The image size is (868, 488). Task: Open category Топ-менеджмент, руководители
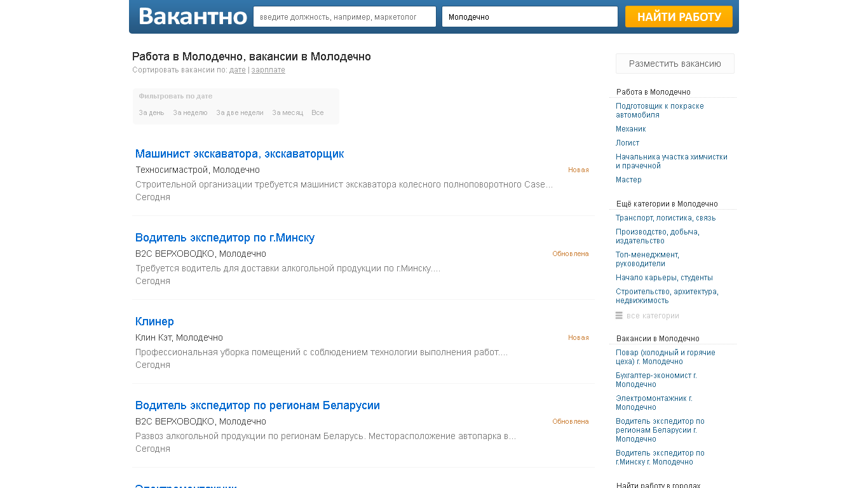point(647,259)
